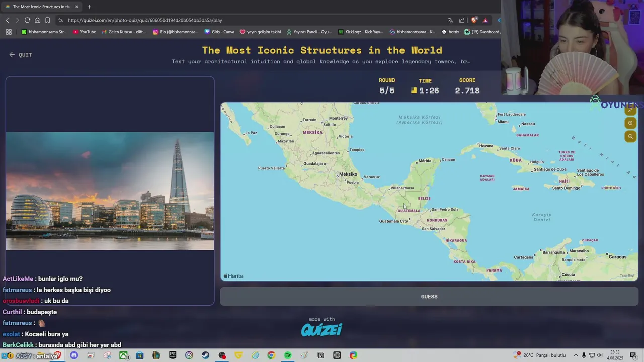Open the yayın gelişim takibi bookmark
This screenshot has height=362, width=644.
[x=261, y=32]
